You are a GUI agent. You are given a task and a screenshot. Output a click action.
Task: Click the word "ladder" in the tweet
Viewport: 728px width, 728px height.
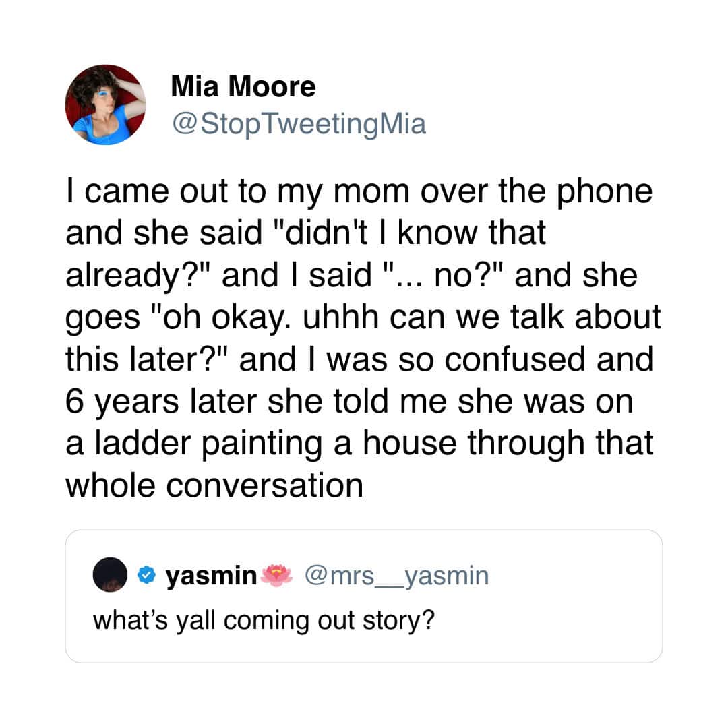[142, 442]
